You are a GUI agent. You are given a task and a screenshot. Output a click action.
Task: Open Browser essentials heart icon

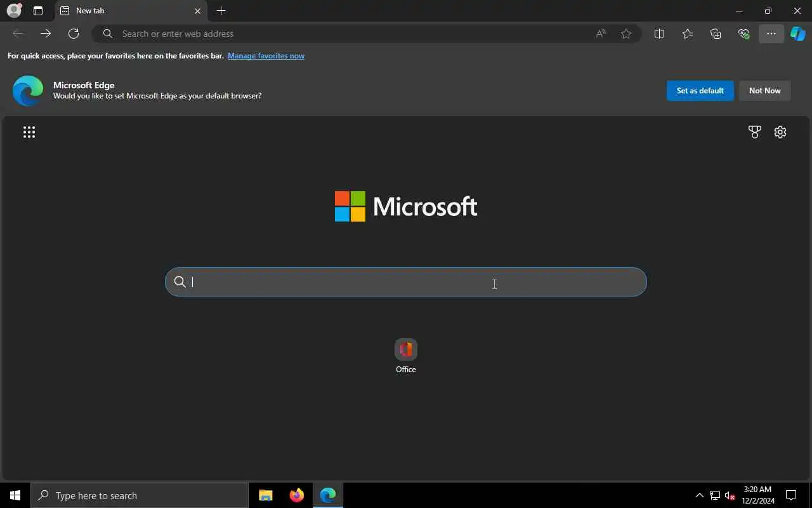pyautogui.click(x=743, y=34)
